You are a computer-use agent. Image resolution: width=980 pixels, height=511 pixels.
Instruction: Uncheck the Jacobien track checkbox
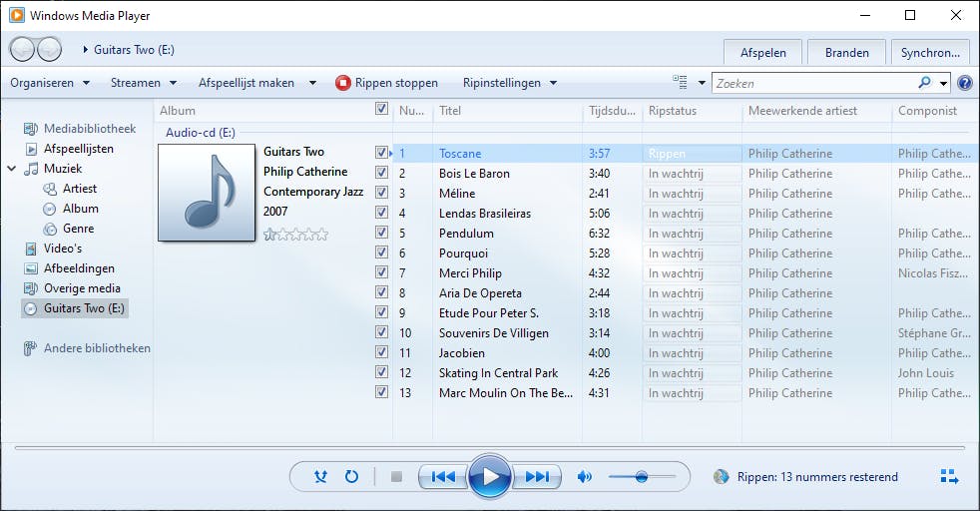381,351
